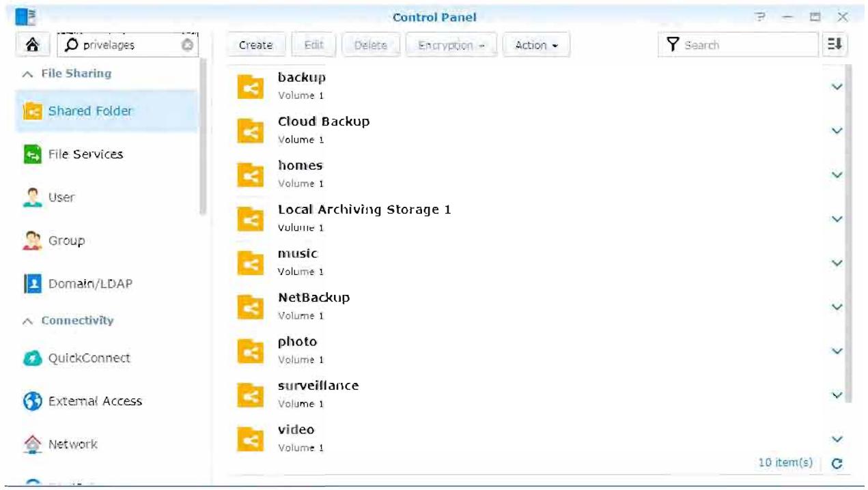Viewport: 868px width, 490px height.
Task: Click the Create button
Action: coord(256,45)
